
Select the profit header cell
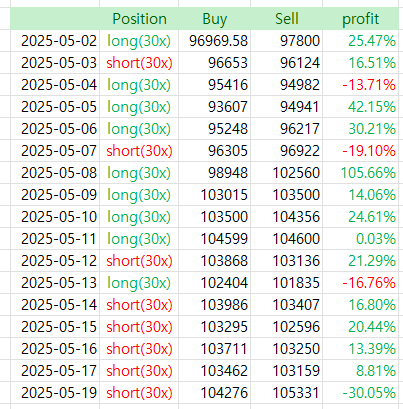pyautogui.click(x=360, y=19)
